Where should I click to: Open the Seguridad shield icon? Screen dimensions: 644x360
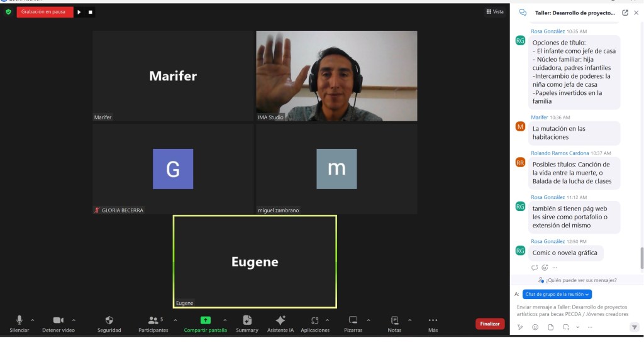click(x=109, y=320)
